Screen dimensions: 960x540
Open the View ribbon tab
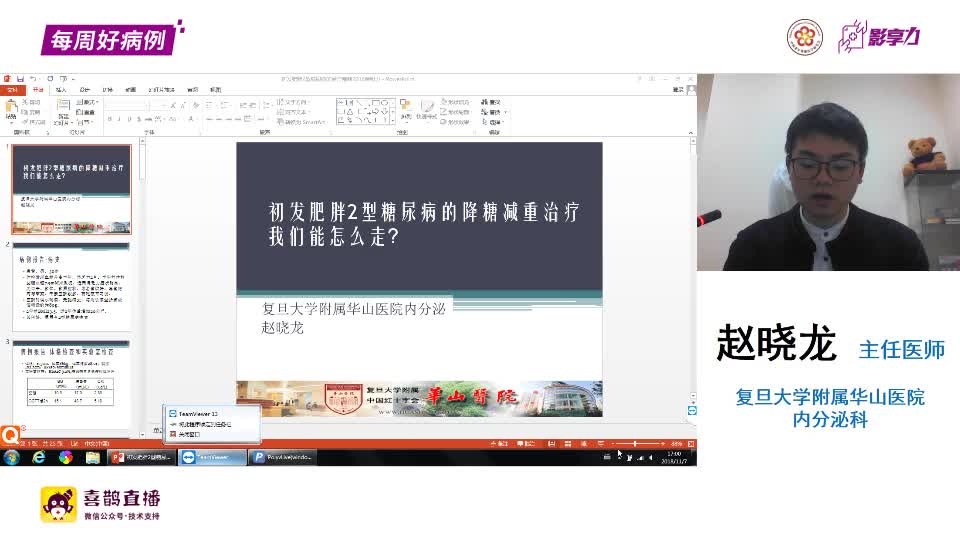(x=216, y=90)
